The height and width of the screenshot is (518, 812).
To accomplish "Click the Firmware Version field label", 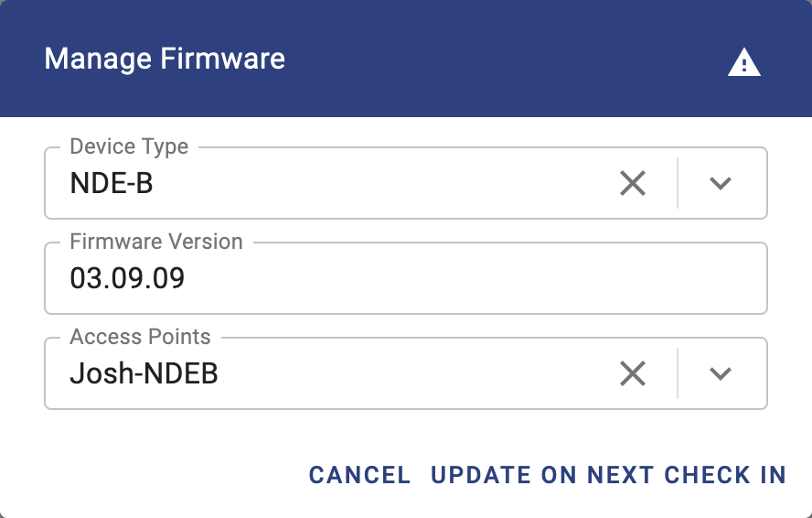I will [x=156, y=242].
